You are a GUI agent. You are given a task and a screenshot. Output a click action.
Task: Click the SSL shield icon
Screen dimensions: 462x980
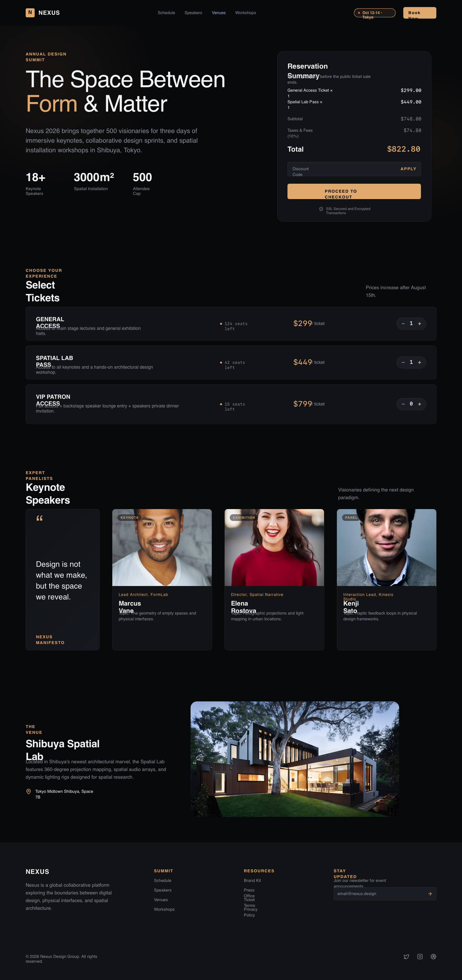pyautogui.click(x=321, y=209)
